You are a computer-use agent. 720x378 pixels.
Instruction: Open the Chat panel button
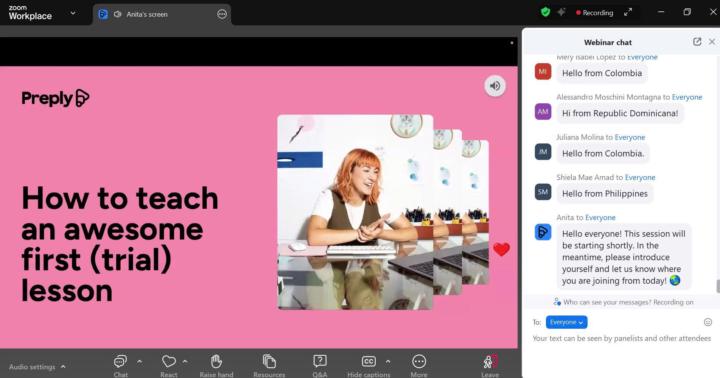click(x=120, y=366)
